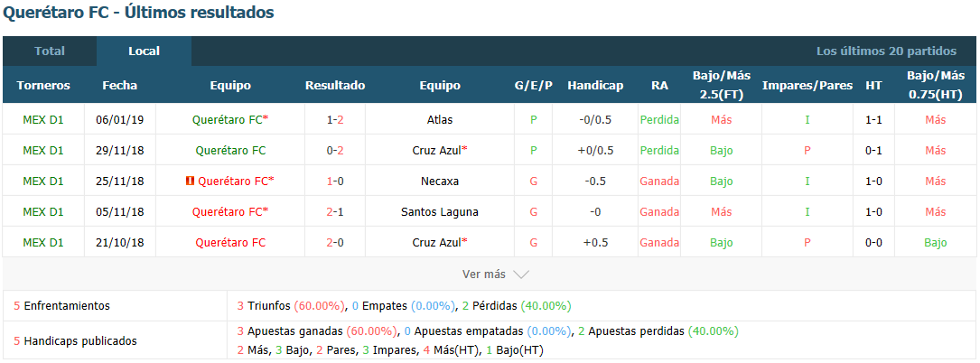
Task: Click the 2-0 result from 21/10/18
Action: click(x=335, y=243)
